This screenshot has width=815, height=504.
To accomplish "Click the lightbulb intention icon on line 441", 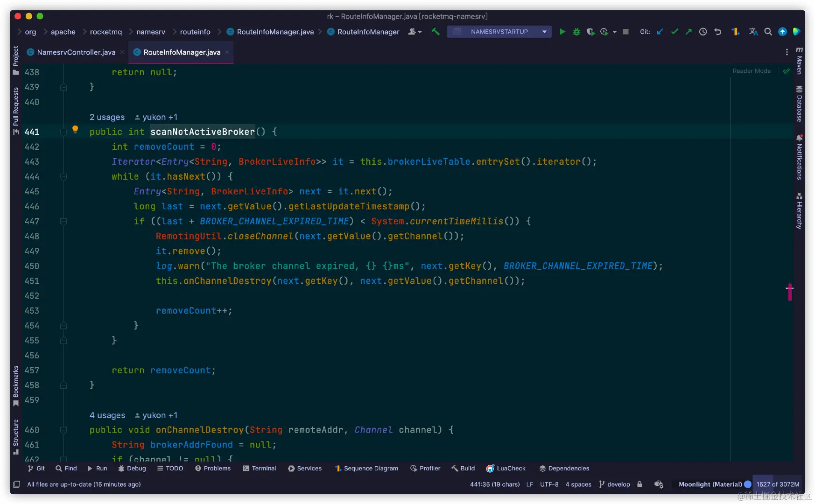I will pos(75,129).
